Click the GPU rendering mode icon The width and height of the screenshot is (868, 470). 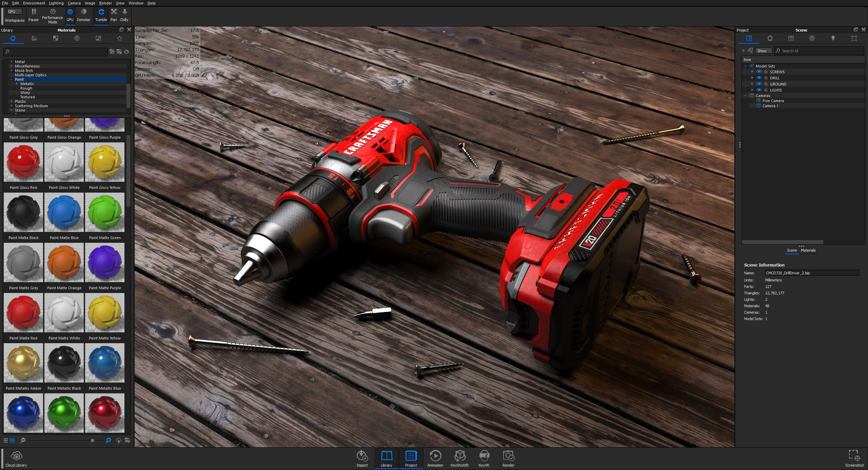click(70, 13)
